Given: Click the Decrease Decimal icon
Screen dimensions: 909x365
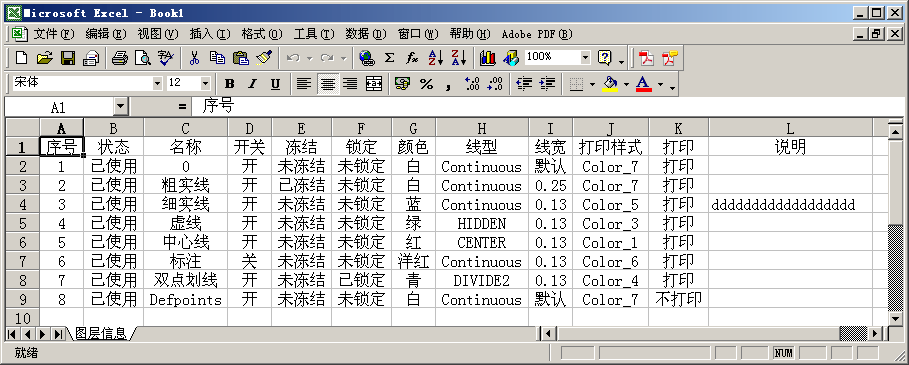Looking at the screenshot, I should click(495, 84).
